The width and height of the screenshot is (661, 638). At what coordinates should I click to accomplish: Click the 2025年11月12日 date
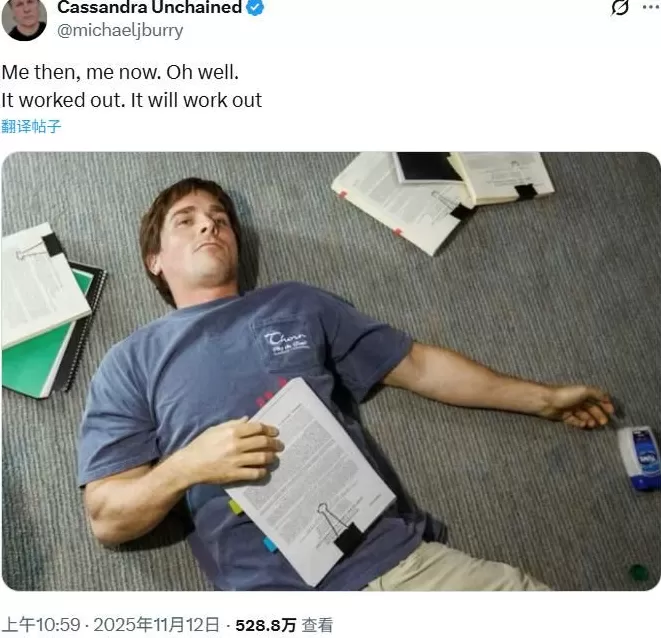click(156, 625)
